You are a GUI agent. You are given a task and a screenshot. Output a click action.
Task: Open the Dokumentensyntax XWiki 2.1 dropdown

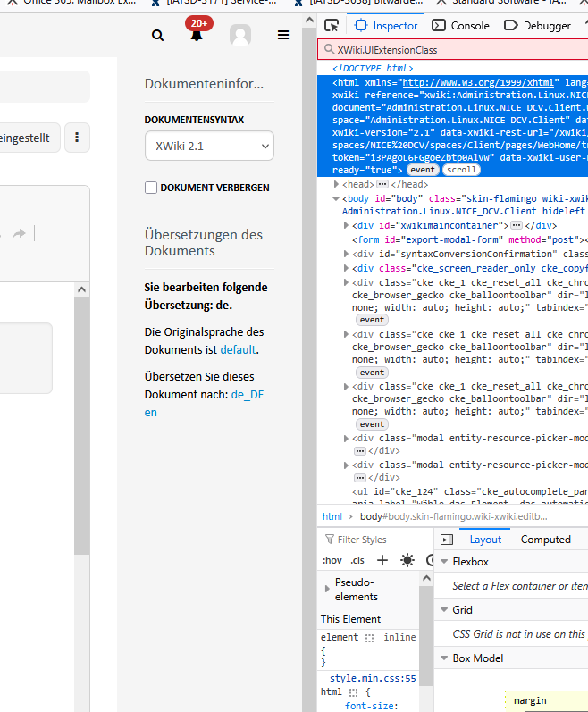coord(209,146)
